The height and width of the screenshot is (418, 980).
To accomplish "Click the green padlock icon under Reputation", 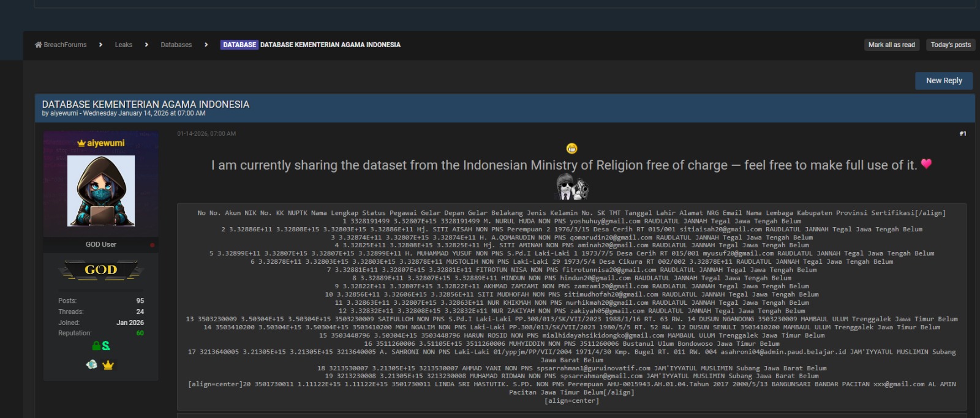I will click(x=96, y=346).
